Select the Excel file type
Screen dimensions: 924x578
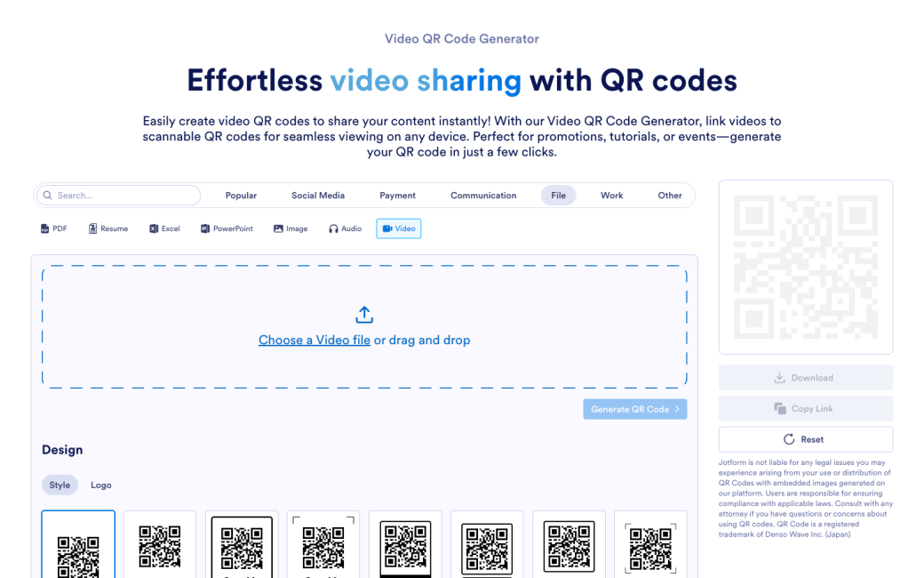pos(164,229)
